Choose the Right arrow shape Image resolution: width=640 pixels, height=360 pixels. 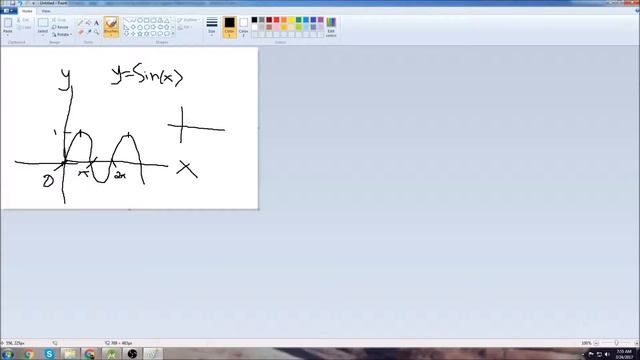(153, 27)
